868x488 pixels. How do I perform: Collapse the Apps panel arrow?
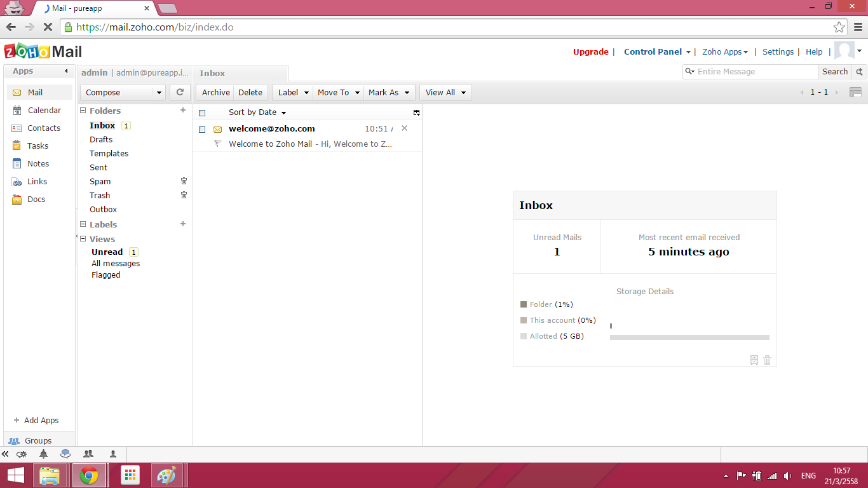click(x=67, y=71)
